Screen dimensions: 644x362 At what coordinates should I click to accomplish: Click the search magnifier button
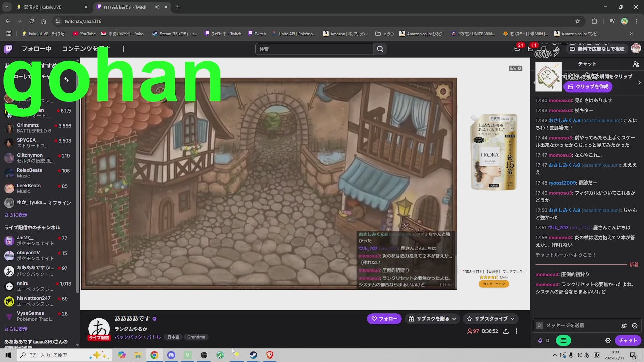380,49
